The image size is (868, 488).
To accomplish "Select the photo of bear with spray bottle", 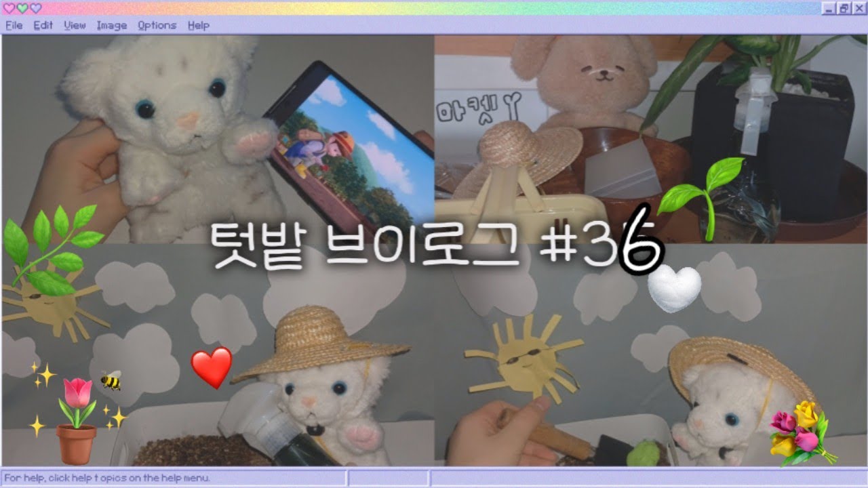I will 218,354.
